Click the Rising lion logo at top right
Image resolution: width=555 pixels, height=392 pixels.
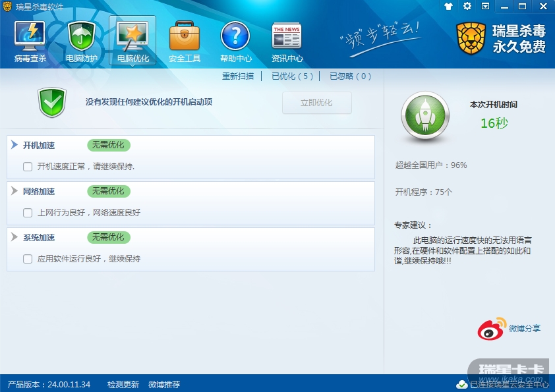point(471,38)
